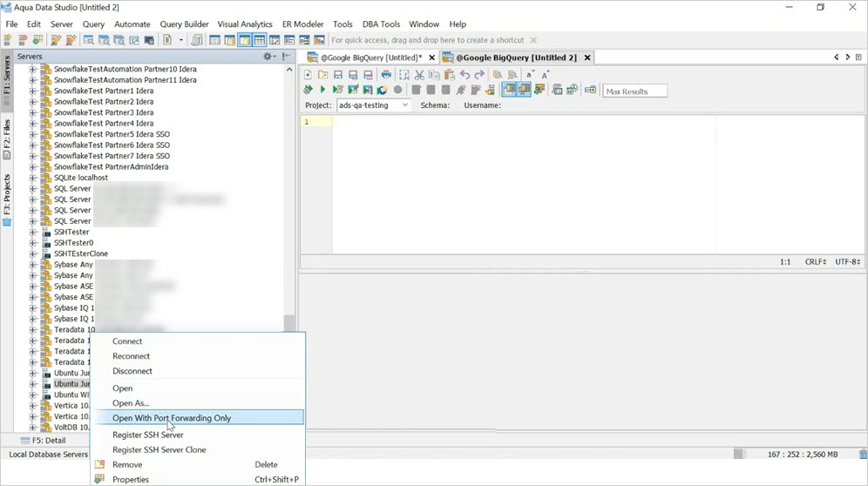Click the Open file folder icon in the query toolbar
The height and width of the screenshot is (486, 868).
tap(322, 75)
